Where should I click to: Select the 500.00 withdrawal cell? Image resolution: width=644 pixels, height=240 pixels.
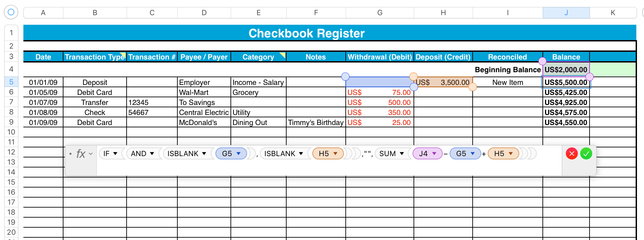[380, 102]
